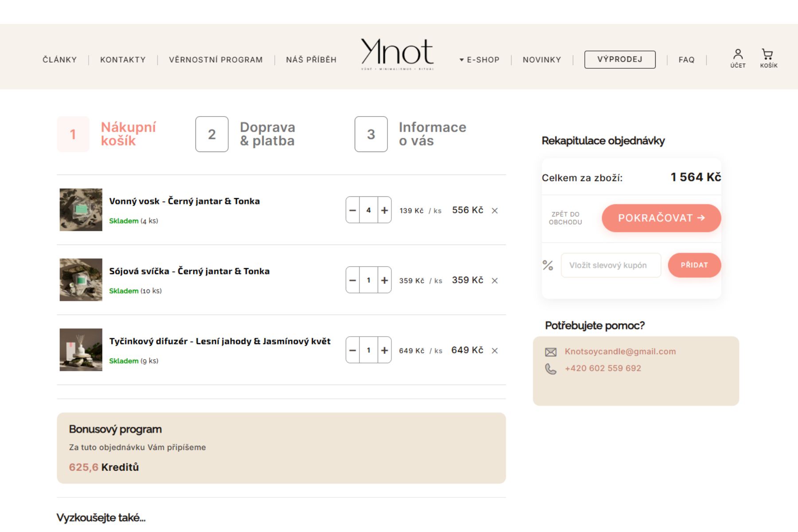Open the user account (Účet) icon
Screen dimensions: 798x532
[738, 59]
